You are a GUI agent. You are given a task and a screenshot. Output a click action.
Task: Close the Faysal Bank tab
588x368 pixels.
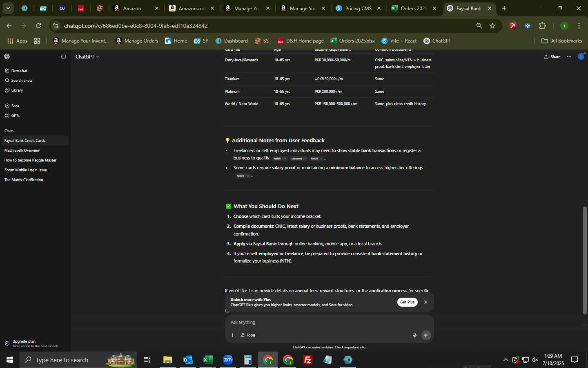[490, 8]
